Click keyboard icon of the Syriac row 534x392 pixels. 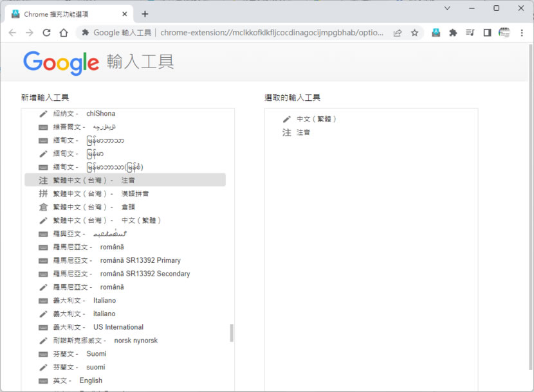click(x=43, y=234)
